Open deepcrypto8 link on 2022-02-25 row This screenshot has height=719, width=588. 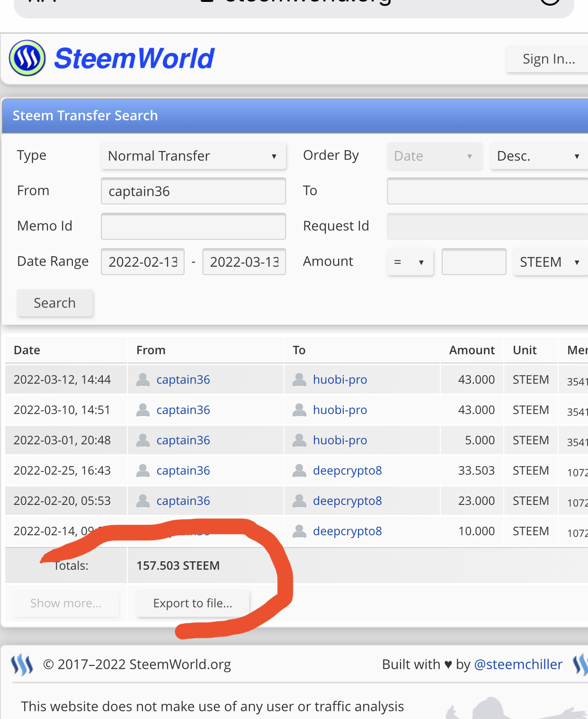[347, 471]
